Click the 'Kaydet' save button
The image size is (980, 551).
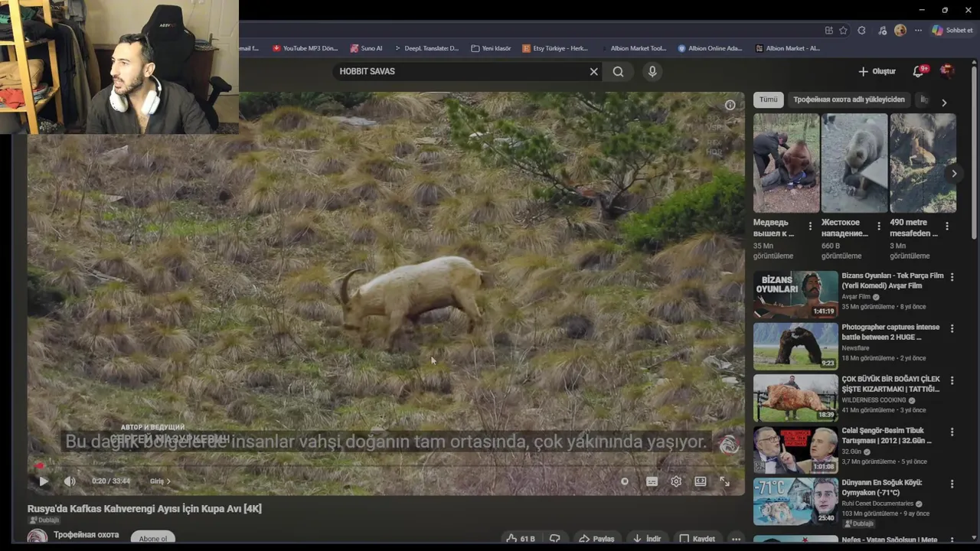[697, 539]
